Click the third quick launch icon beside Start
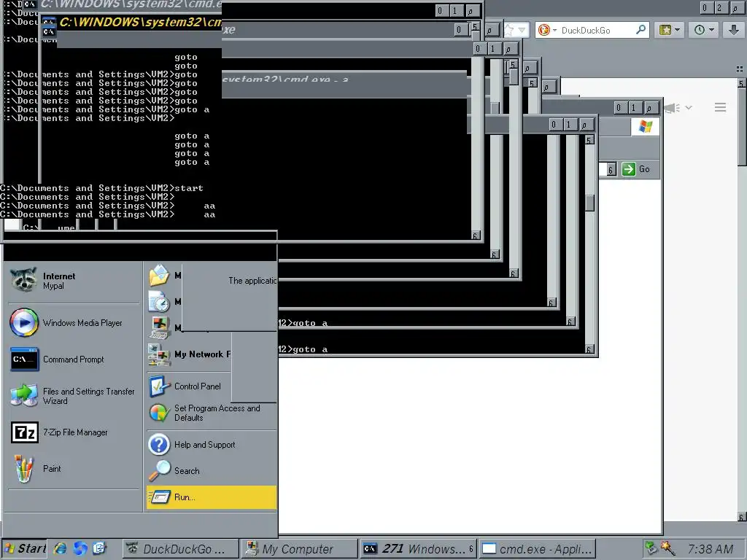The height and width of the screenshot is (560, 747). [x=99, y=548]
